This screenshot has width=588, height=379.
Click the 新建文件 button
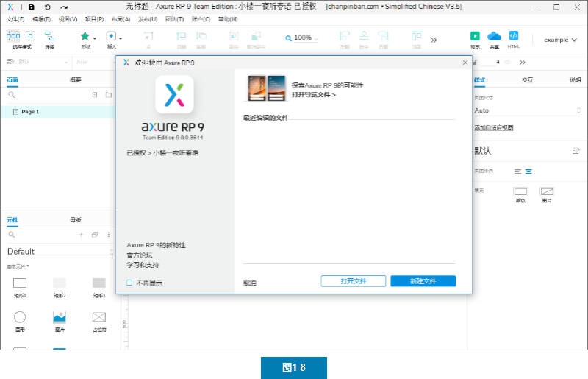point(423,281)
